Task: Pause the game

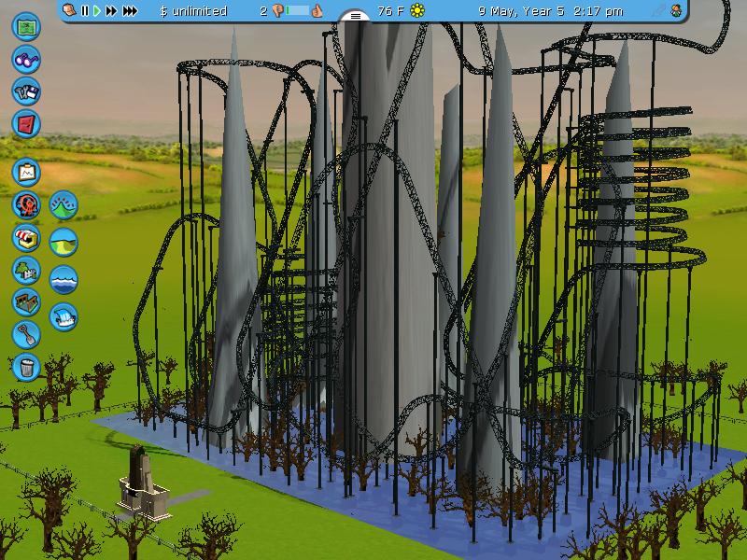Action: (85, 10)
